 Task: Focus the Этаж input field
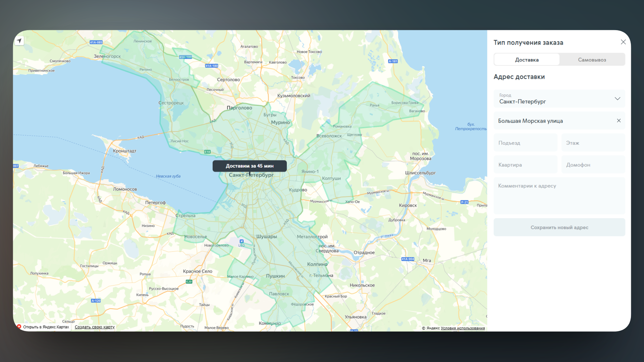click(x=593, y=143)
